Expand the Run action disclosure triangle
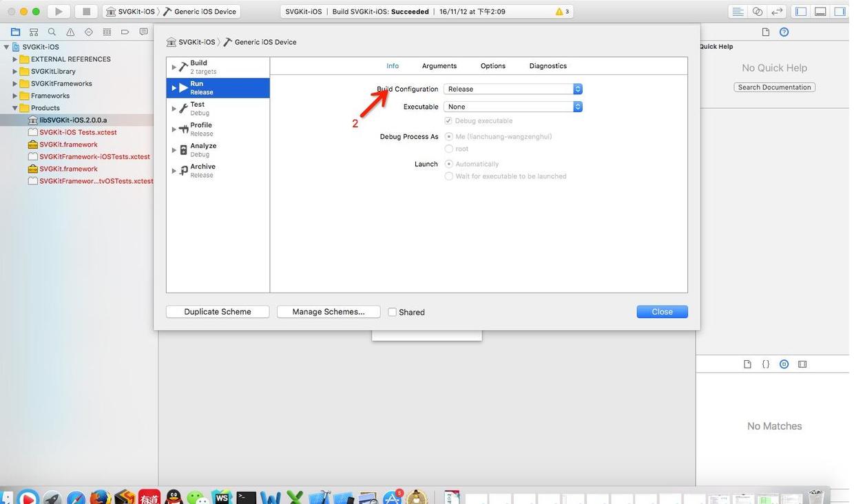 click(174, 87)
